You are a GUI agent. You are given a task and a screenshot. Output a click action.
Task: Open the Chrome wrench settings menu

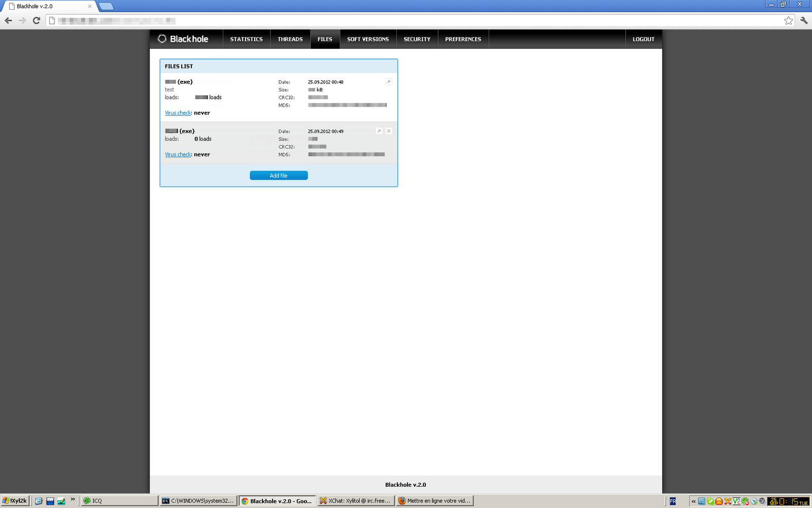(804, 21)
